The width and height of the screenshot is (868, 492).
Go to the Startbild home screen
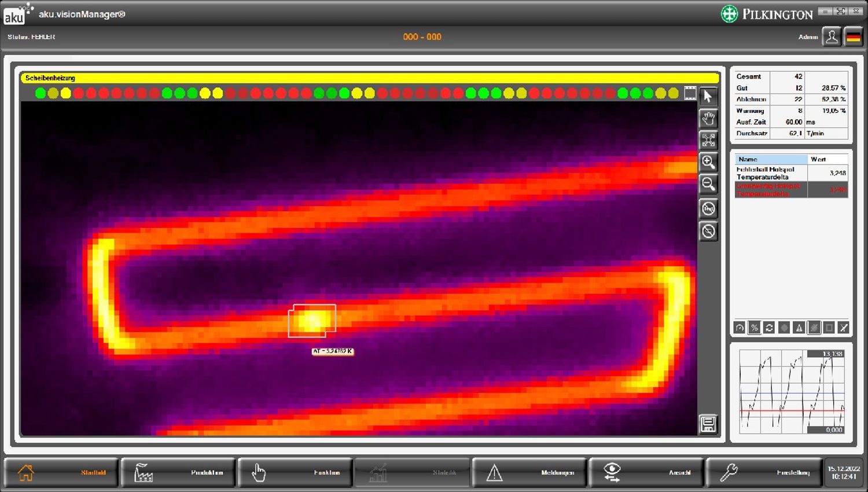(61, 472)
